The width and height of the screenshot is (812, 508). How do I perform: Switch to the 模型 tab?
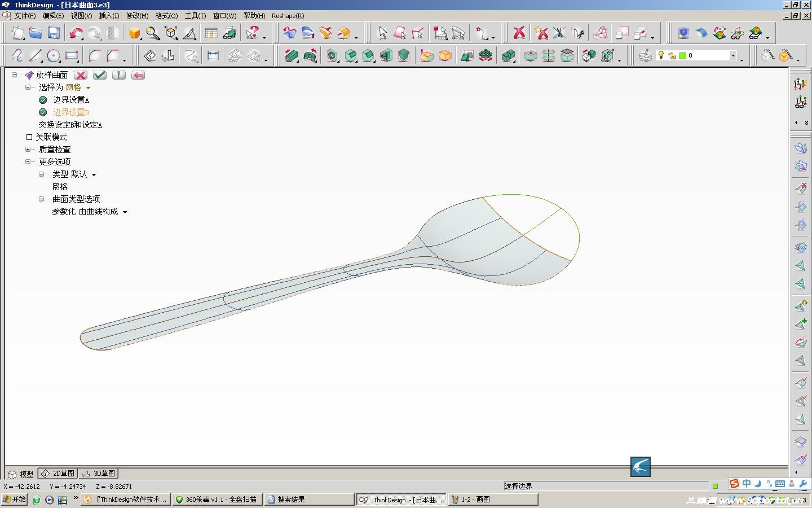tap(21, 474)
